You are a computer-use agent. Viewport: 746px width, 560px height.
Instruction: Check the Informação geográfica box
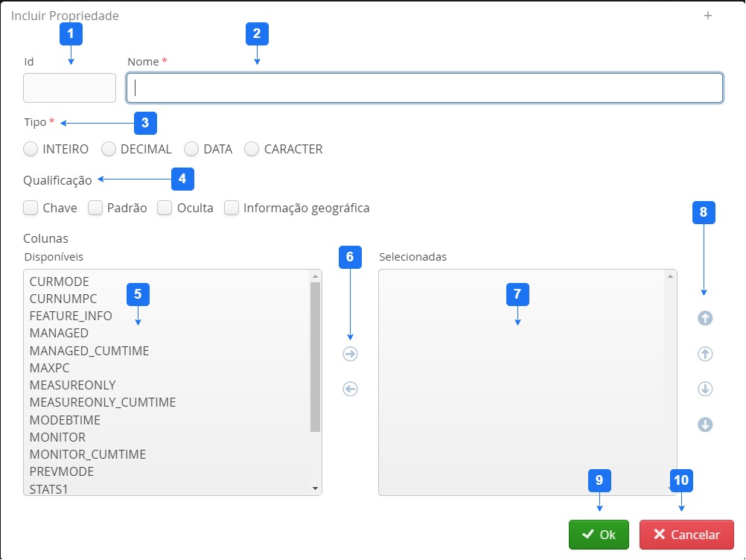pyautogui.click(x=232, y=208)
